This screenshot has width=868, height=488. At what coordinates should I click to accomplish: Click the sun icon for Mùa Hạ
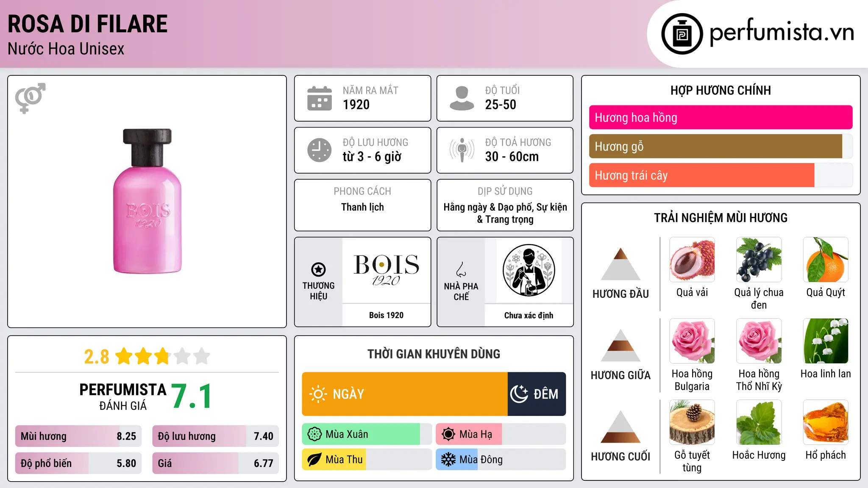click(x=448, y=434)
